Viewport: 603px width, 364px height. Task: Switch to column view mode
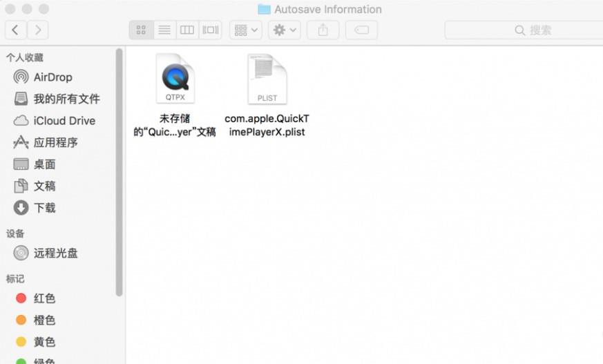(x=186, y=30)
